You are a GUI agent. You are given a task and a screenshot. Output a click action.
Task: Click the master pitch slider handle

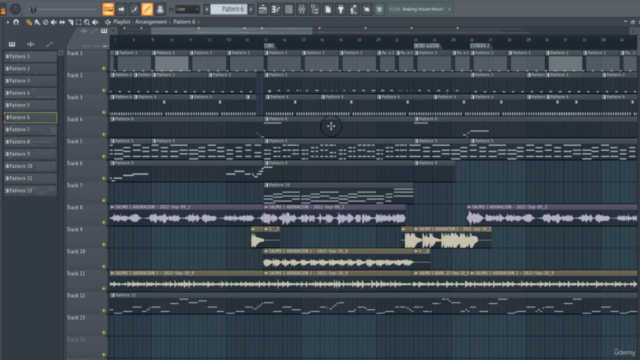pos(33,9)
